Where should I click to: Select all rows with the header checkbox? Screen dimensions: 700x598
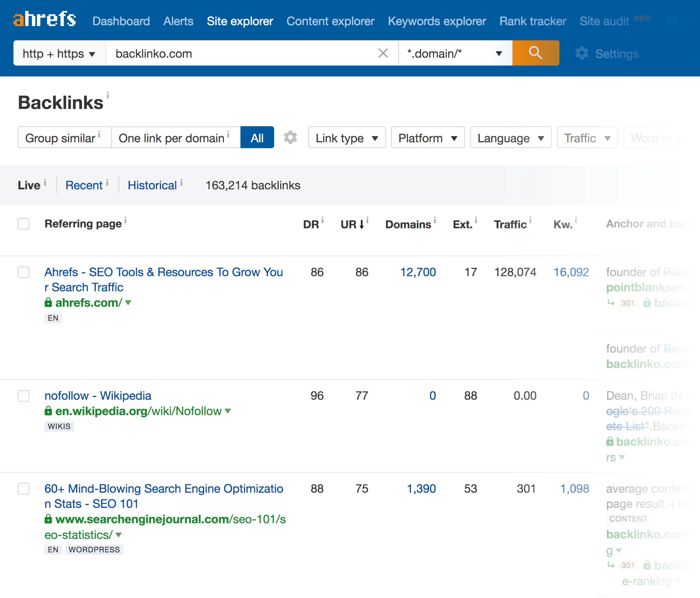(24, 224)
